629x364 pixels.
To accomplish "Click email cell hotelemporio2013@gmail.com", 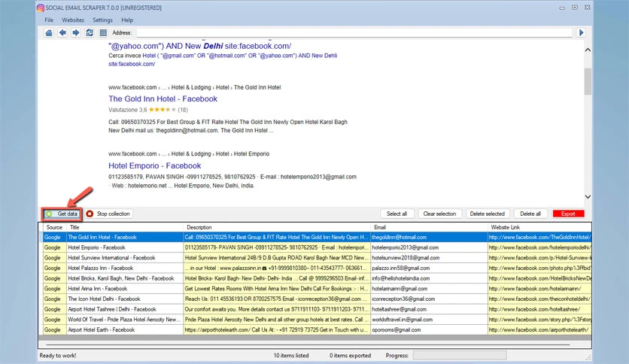I will click(429, 247).
